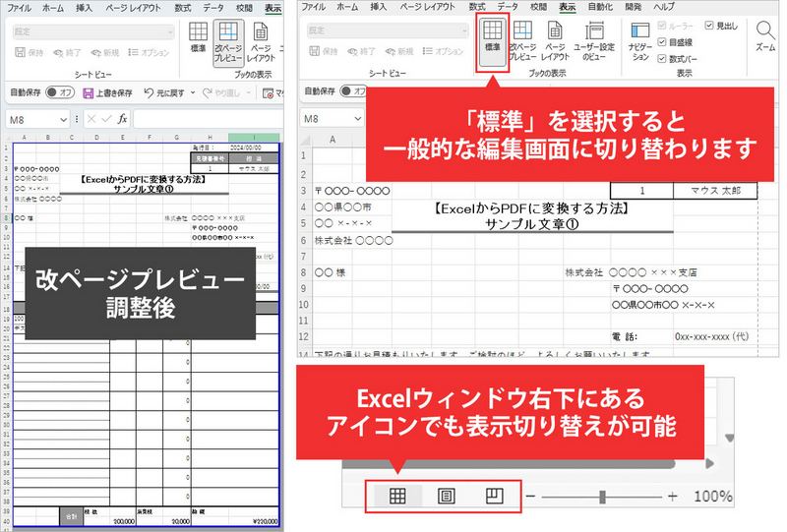Expand the undo history dropdown arrow
The image size is (787, 532).
click(x=193, y=92)
